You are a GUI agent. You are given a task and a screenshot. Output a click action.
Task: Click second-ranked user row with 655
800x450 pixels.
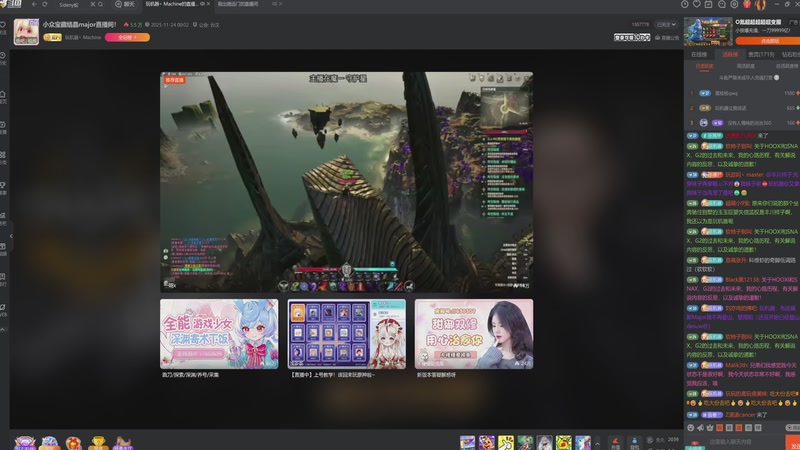(742, 108)
